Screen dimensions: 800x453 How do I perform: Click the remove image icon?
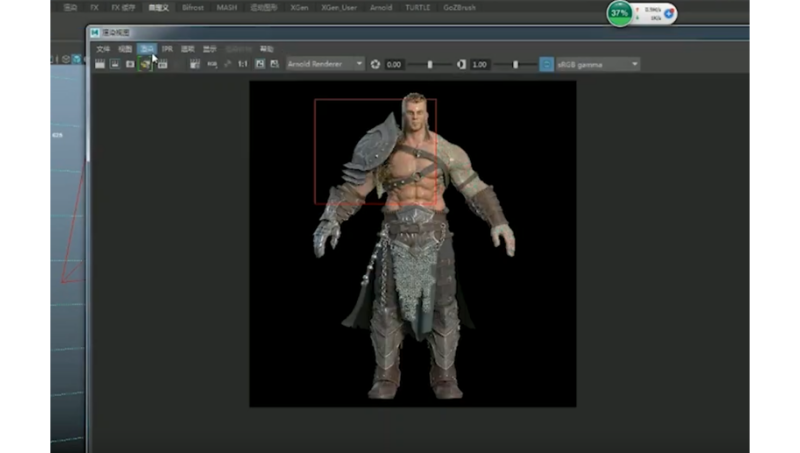pyautogui.click(x=274, y=64)
